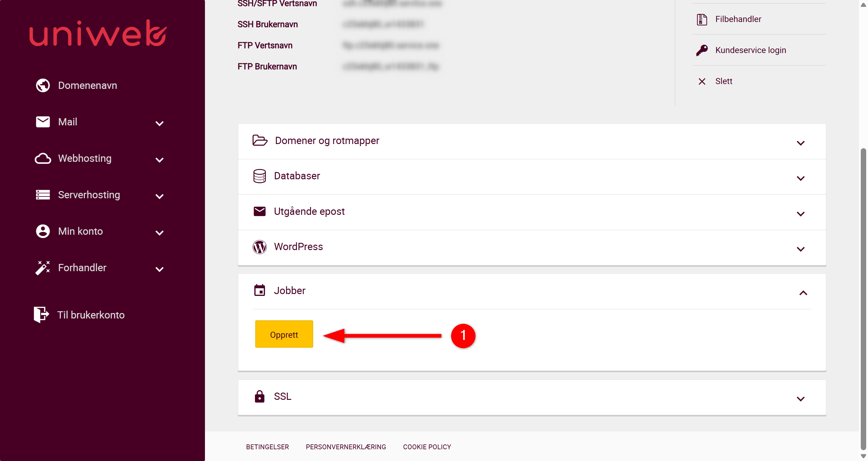Expand the Min konto sidebar chevron
This screenshot has height=461, width=868.
[x=159, y=233]
